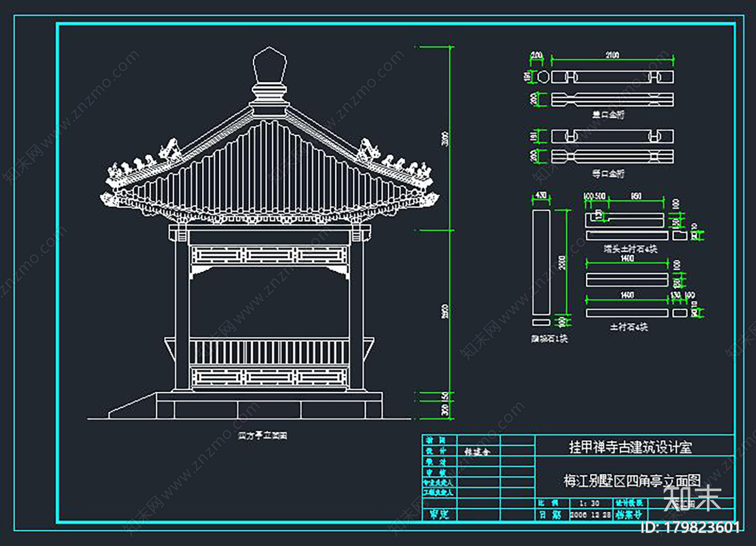Click the 四方亭立面图 caption under pavilion
The width and height of the screenshot is (756, 546).
(x=263, y=435)
